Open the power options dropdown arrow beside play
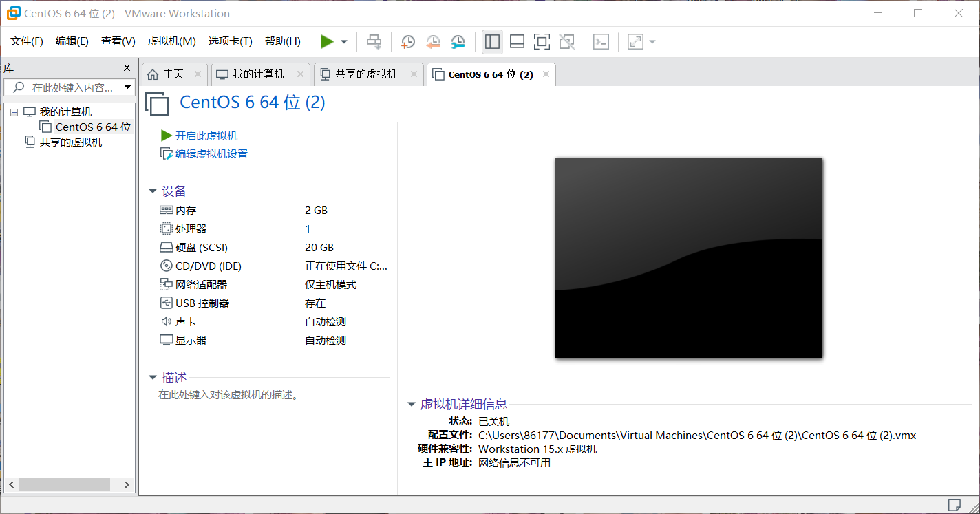 344,42
